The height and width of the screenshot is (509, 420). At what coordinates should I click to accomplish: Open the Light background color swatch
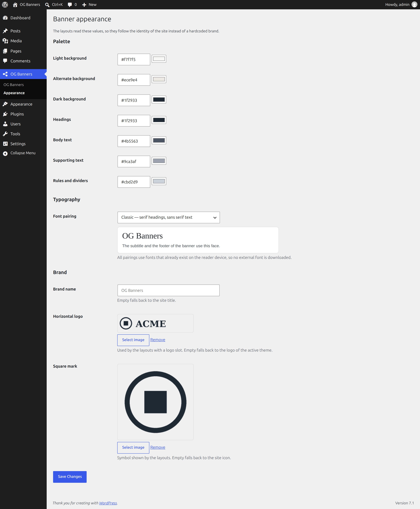159,59
